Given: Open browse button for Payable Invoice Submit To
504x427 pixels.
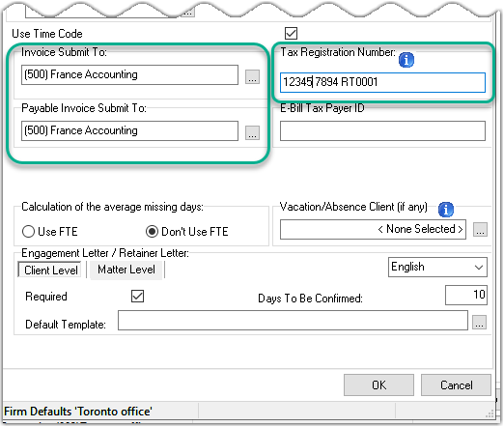Looking at the screenshot, I should point(252,132).
